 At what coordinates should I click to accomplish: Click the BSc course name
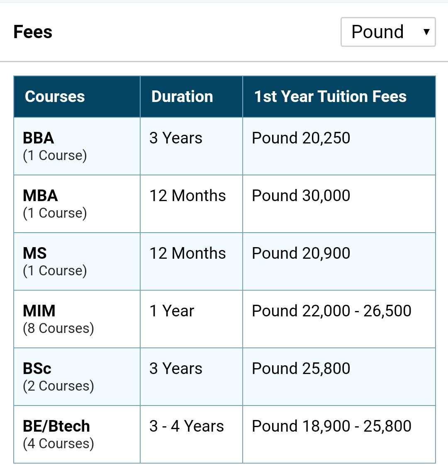(37, 369)
